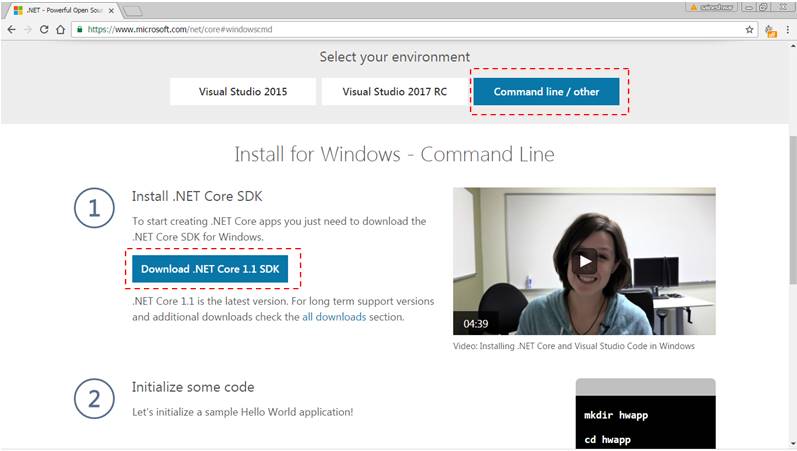Minimize the browser window
This screenshot has width=797, height=451.
coord(748,7)
